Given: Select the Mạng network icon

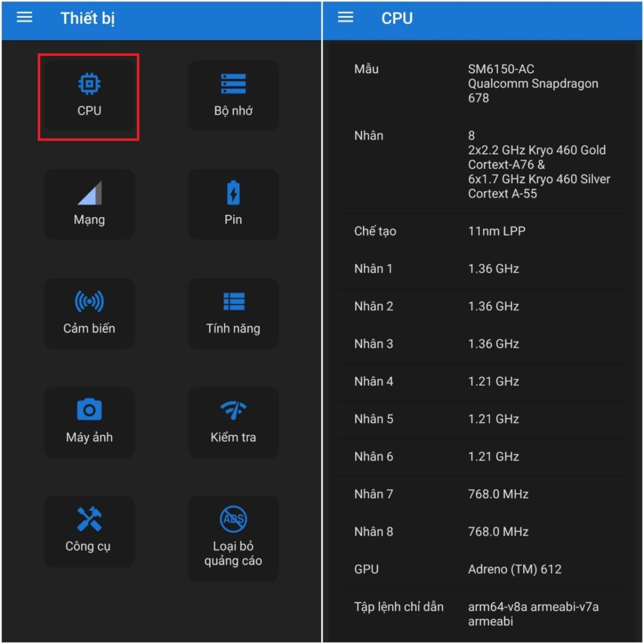Looking at the screenshot, I should tap(89, 204).
